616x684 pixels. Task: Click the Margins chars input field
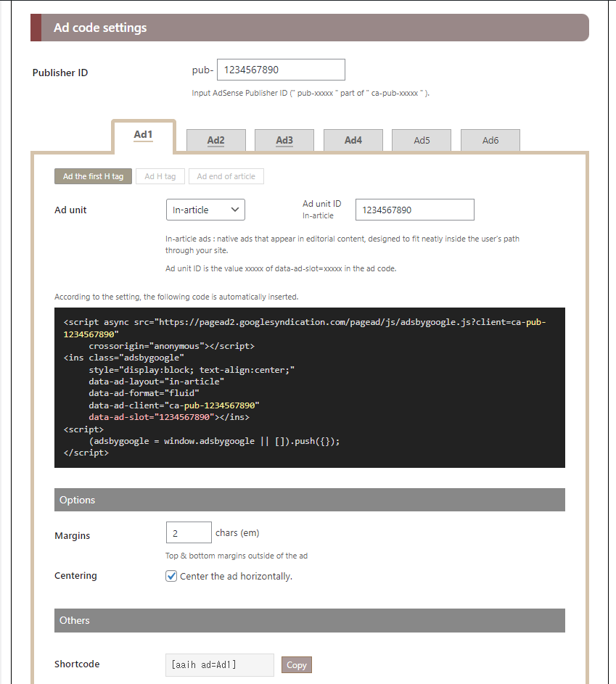coord(189,532)
